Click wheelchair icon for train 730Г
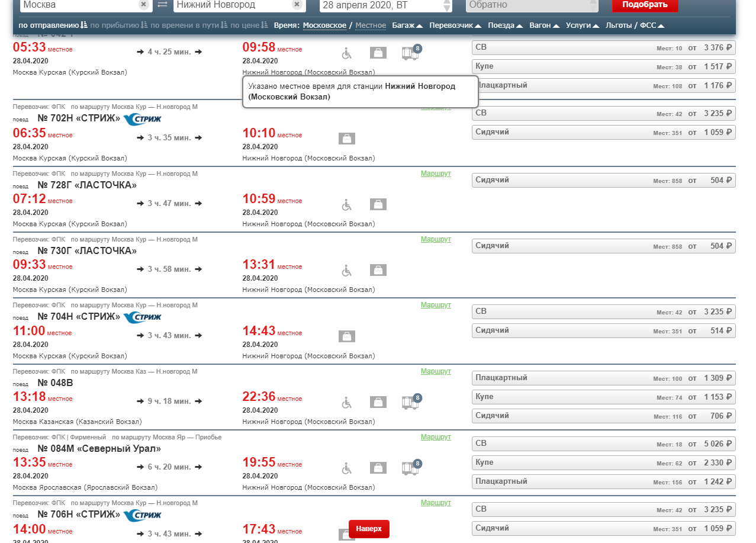Screen dimensions: 756x543 [x=347, y=271]
